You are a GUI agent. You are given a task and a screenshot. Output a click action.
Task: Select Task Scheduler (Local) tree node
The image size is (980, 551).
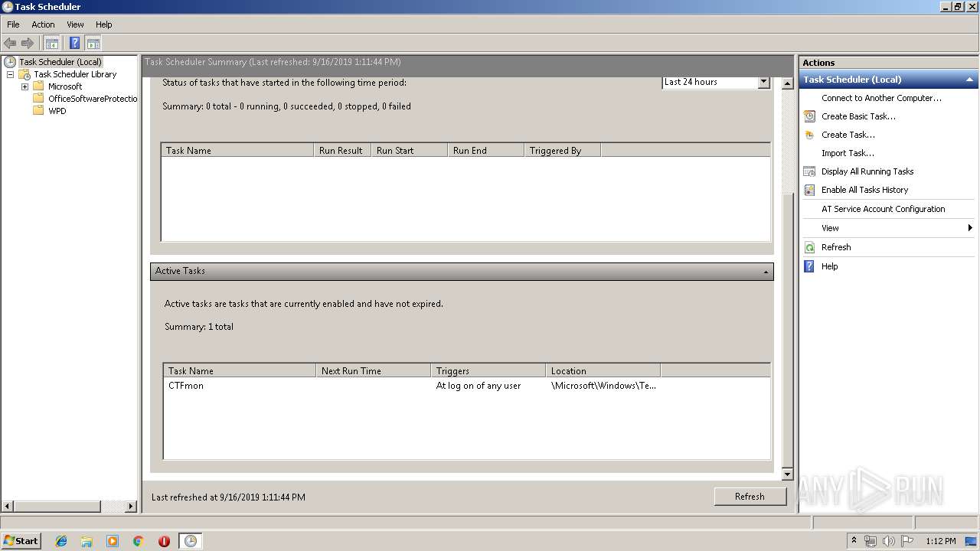pos(60,62)
